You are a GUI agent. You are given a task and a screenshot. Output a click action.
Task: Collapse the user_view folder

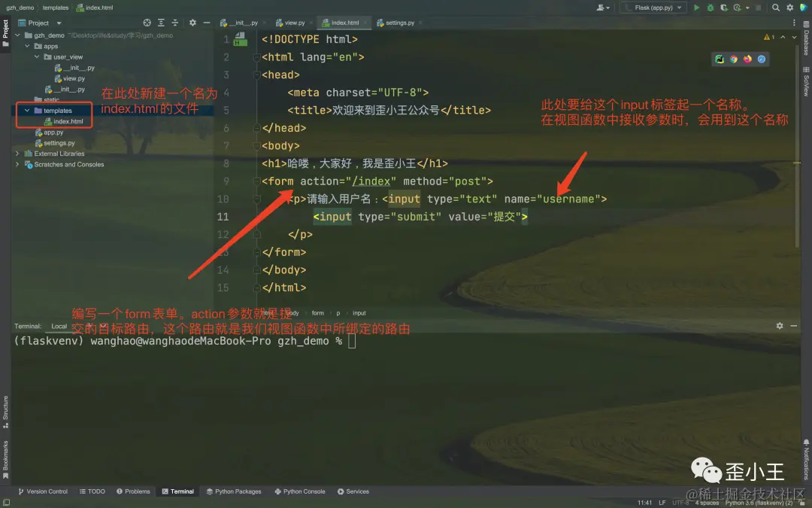(37, 57)
